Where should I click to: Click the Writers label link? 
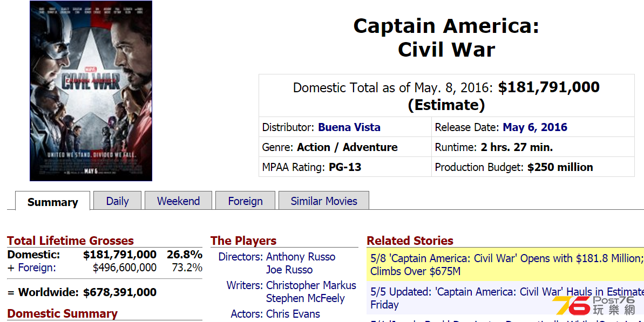[245, 285]
